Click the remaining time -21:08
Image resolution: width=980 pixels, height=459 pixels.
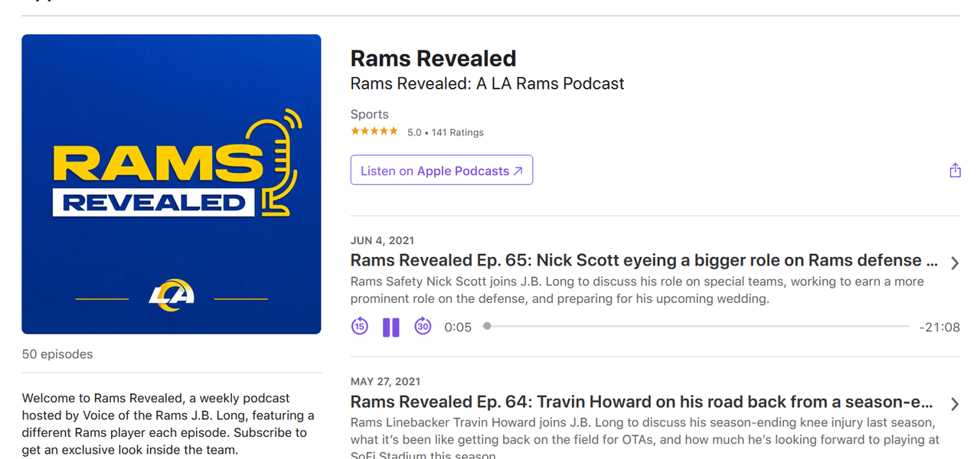coord(939,327)
